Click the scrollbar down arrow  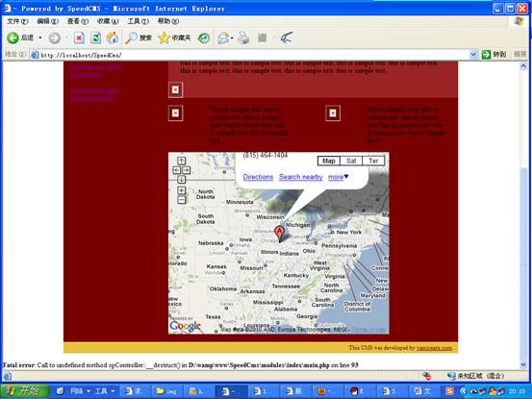click(x=523, y=364)
